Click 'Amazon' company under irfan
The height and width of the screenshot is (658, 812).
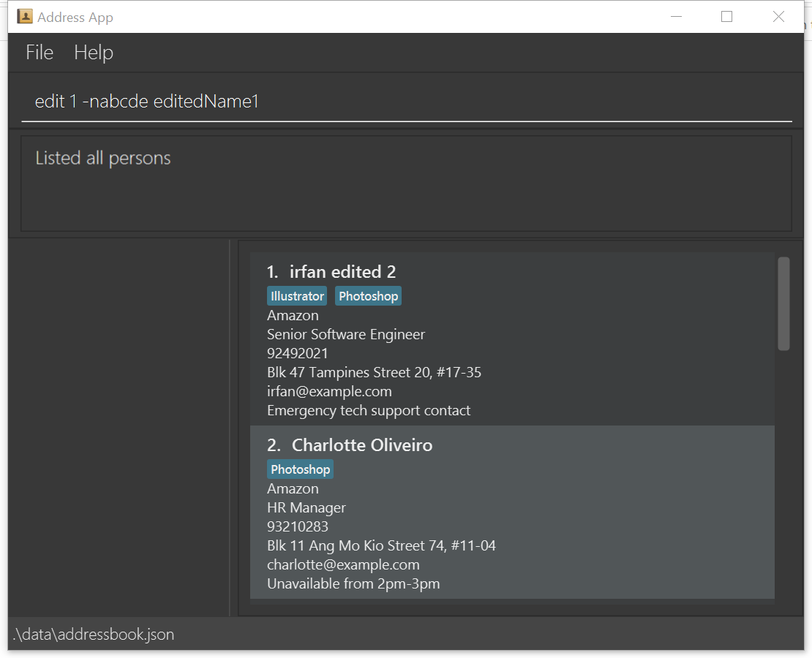coord(293,315)
